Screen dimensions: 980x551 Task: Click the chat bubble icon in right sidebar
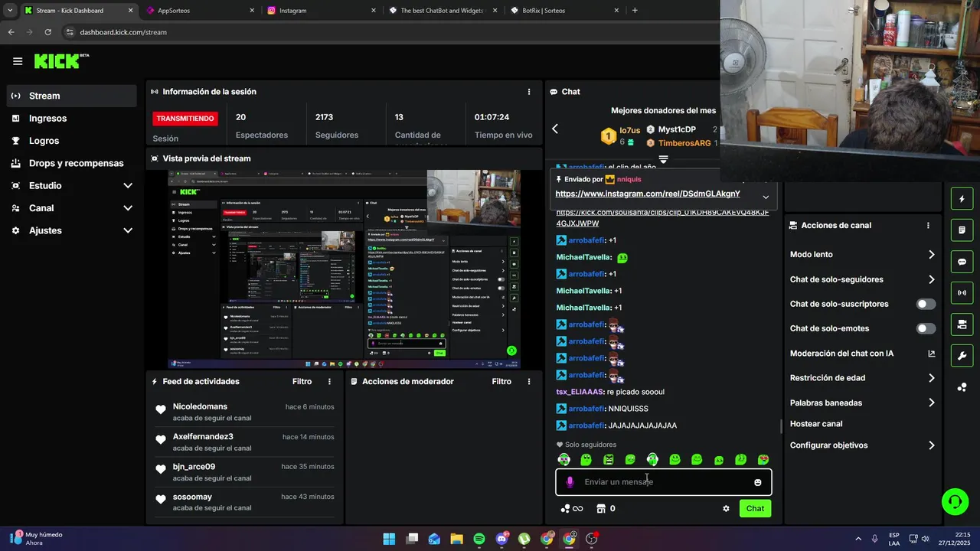(x=962, y=262)
